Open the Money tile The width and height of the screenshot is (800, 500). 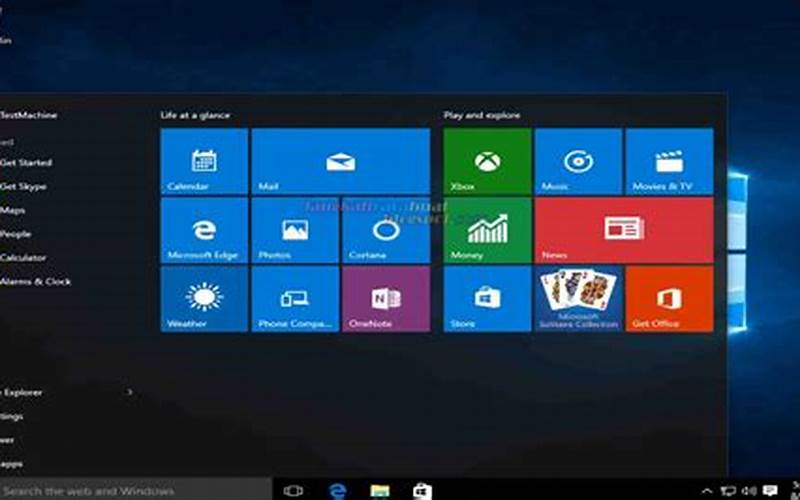(487, 230)
